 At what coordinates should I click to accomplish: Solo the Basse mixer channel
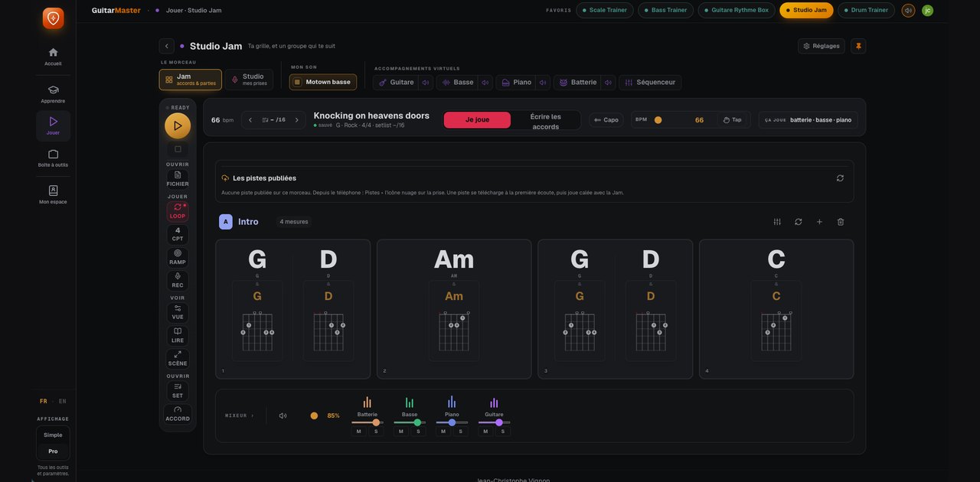click(x=418, y=432)
